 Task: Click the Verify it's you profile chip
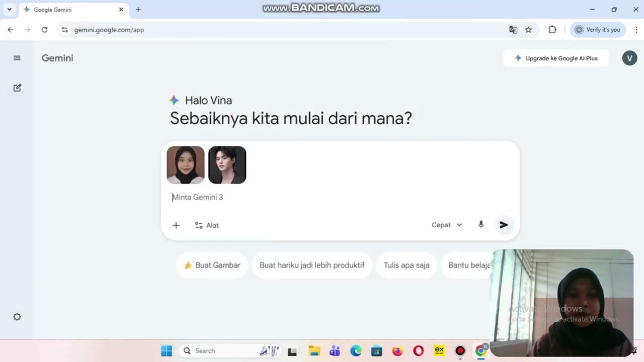click(x=598, y=30)
